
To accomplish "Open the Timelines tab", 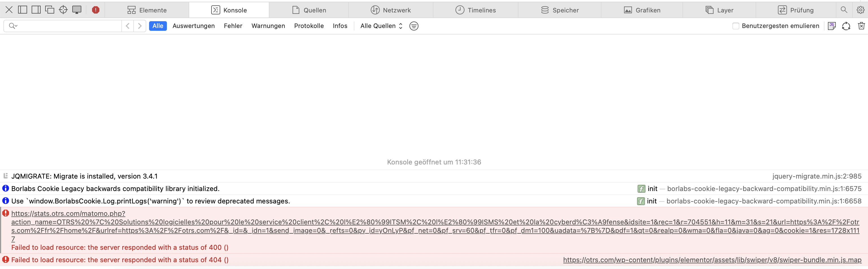I will (x=476, y=10).
